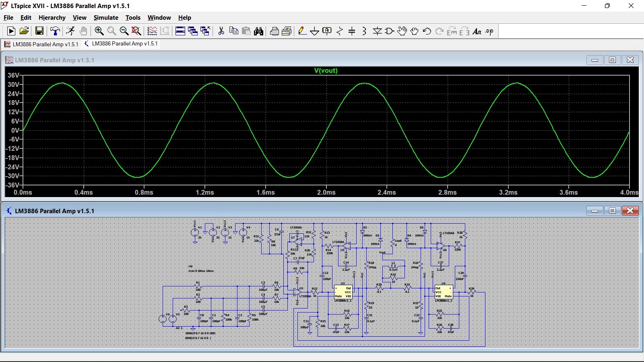Select the Label Net tool
Image resolution: width=644 pixels, height=362 pixels.
[327, 31]
